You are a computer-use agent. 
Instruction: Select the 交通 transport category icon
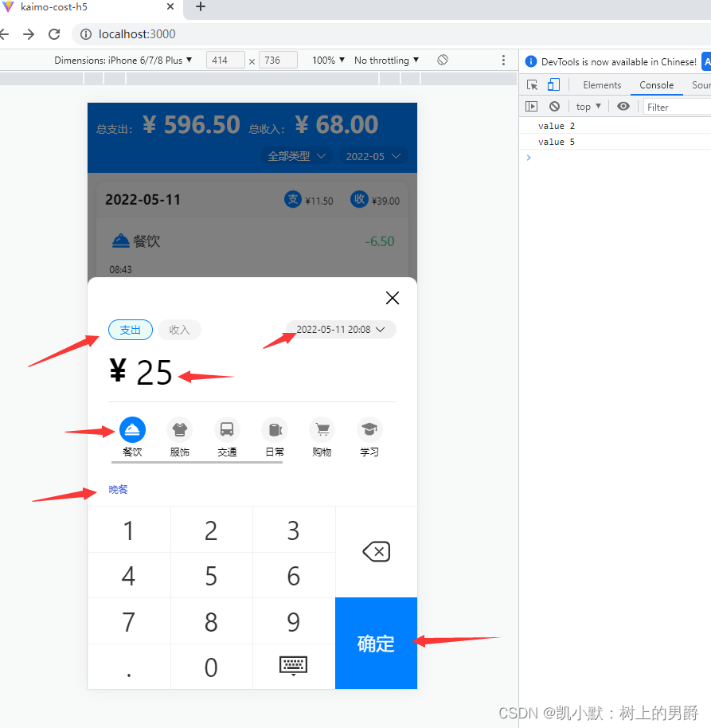[227, 429]
